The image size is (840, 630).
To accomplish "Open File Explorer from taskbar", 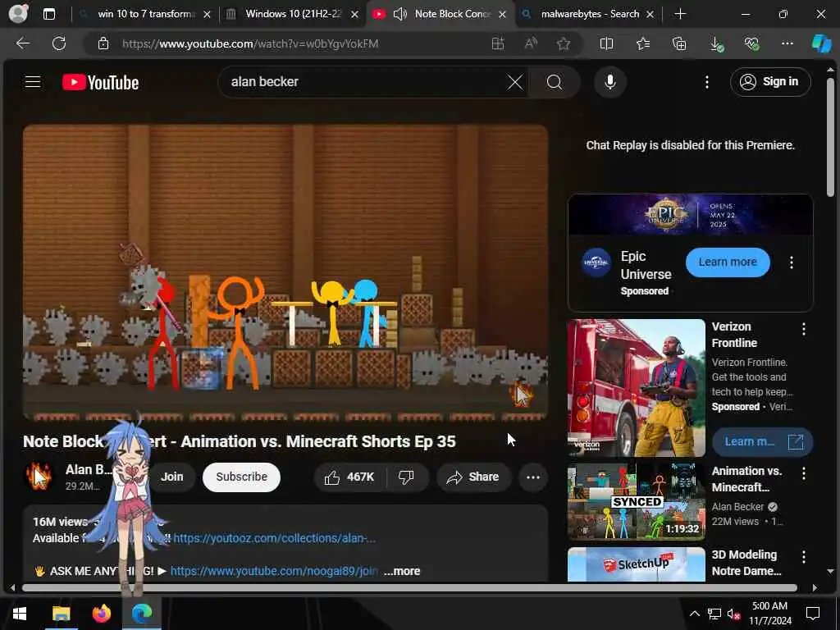I will [61, 614].
